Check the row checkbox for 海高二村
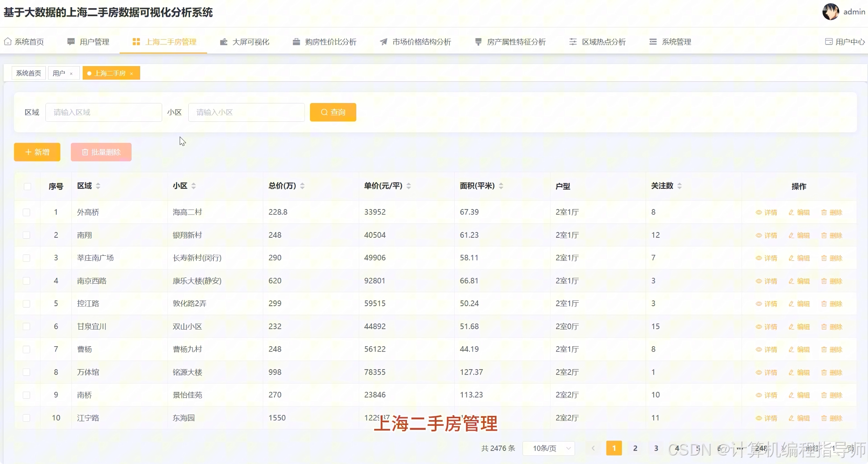Viewport: 868px width, 464px height. [x=27, y=212]
